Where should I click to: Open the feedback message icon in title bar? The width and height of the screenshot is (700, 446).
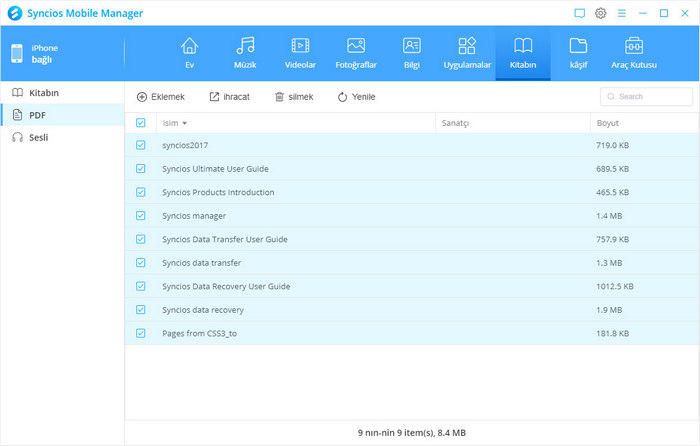(579, 13)
